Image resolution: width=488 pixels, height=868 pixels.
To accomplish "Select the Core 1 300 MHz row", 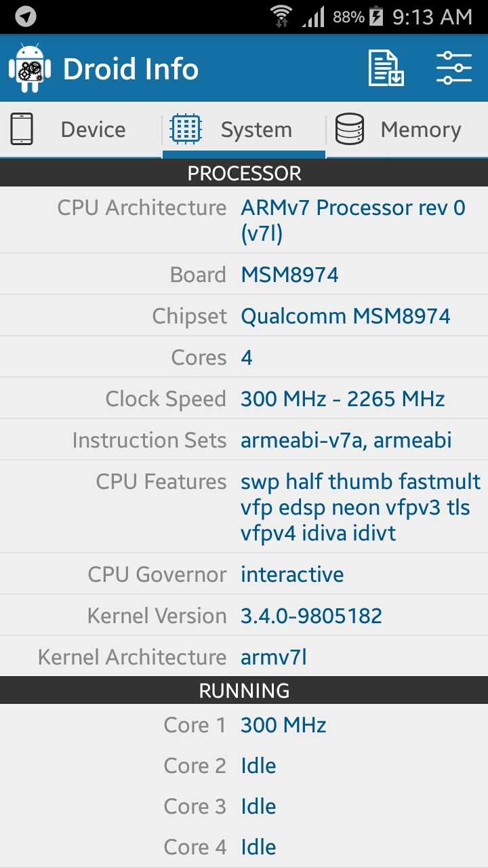I will pos(244,725).
